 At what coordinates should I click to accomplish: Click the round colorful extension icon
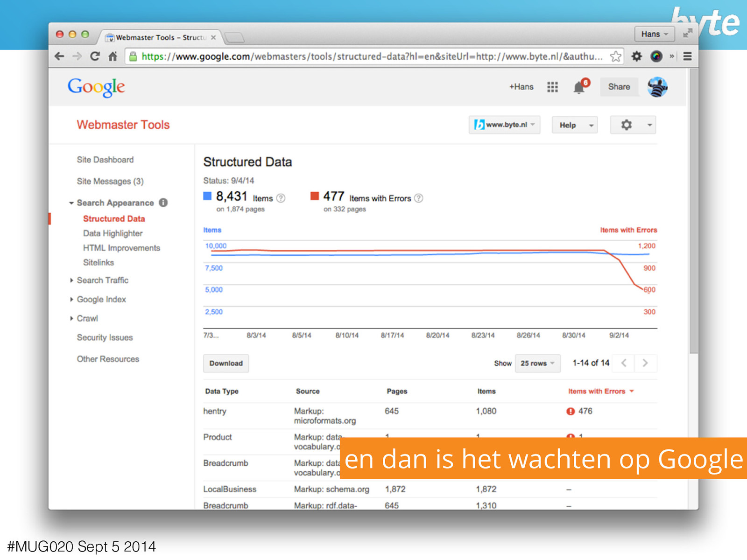tap(656, 56)
